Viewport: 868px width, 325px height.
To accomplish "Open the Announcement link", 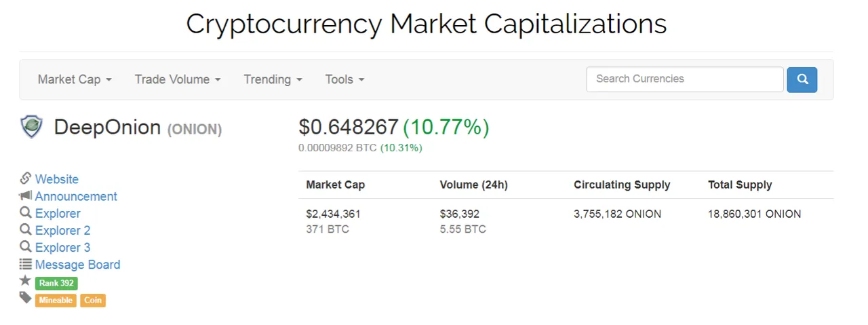I will [x=76, y=196].
